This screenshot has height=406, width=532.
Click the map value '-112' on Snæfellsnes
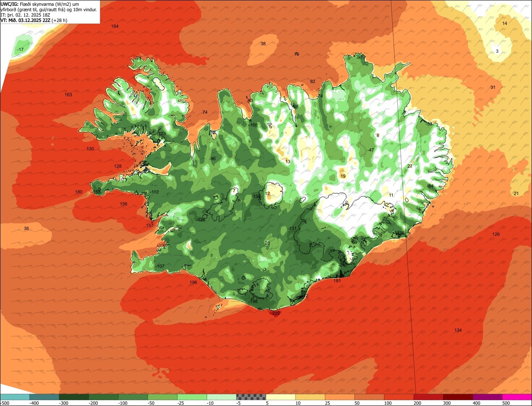pos(155,192)
